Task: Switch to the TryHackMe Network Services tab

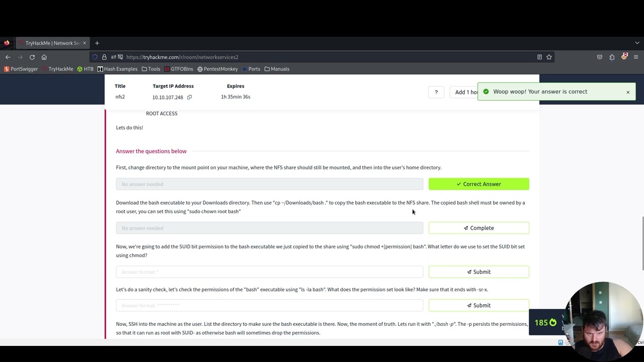Action: (52, 43)
